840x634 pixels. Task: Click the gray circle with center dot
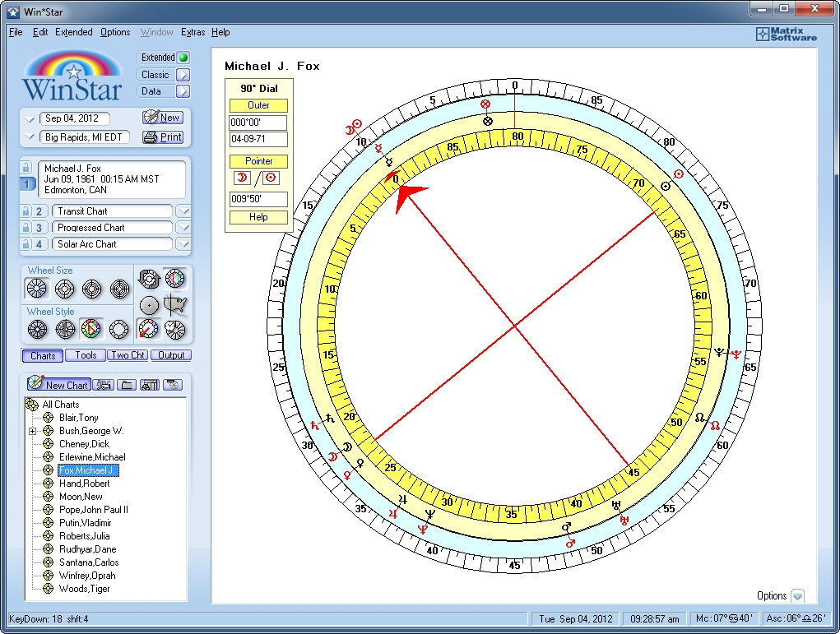[149, 305]
